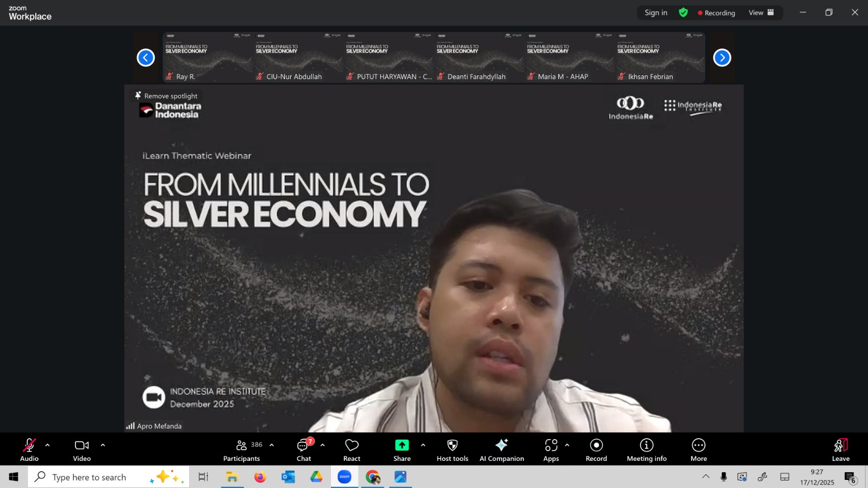Expand audio settings arrow next to Audio
This screenshot has height=488, width=868.
tap(48, 445)
